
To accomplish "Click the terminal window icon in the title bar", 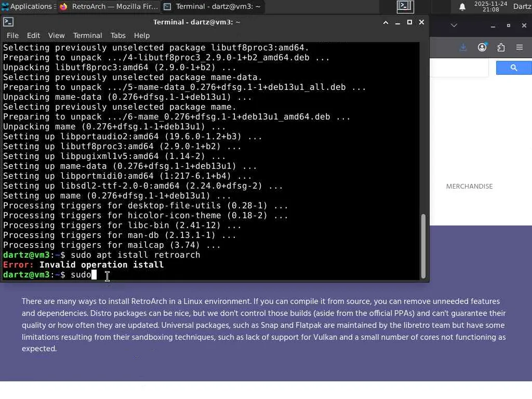I will click(x=8, y=22).
